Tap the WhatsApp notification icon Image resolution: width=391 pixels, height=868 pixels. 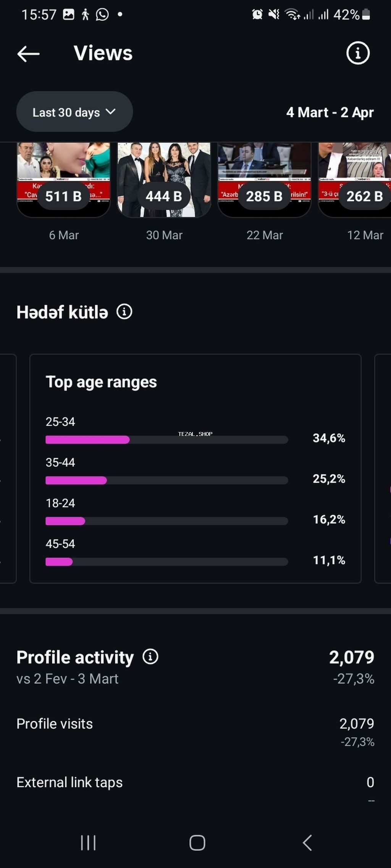click(102, 15)
